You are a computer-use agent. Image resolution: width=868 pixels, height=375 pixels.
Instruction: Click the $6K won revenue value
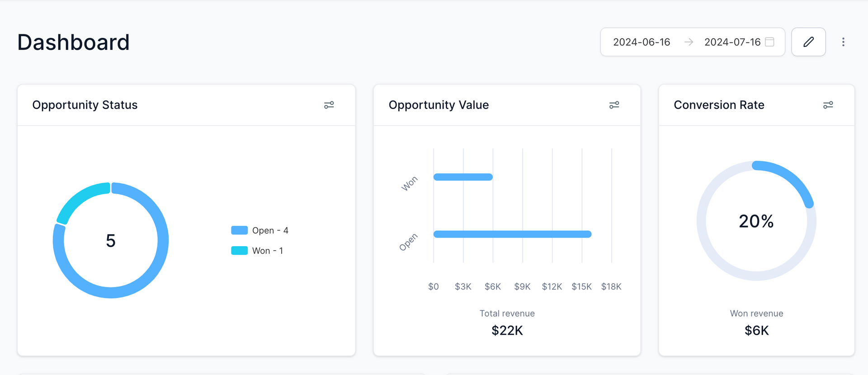pyautogui.click(x=756, y=331)
